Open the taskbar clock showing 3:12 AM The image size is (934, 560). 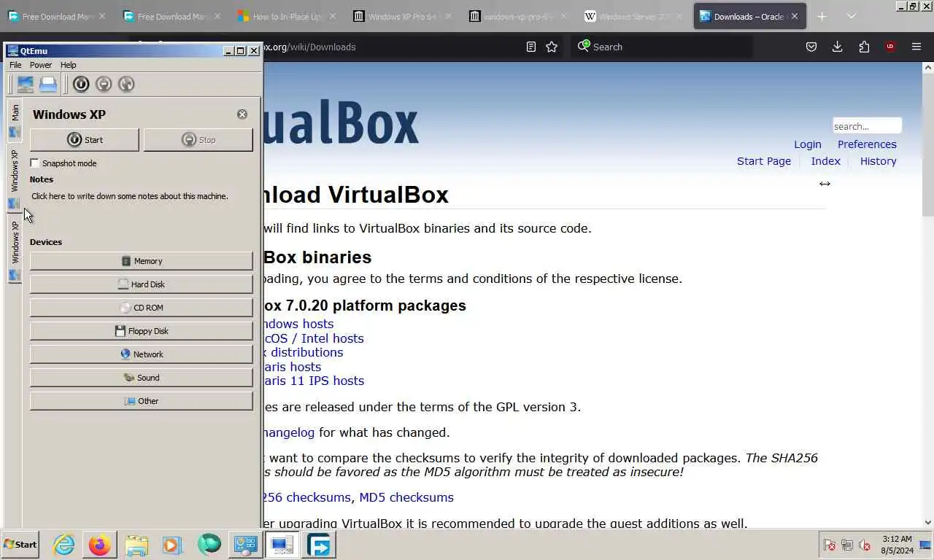pos(897,545)
